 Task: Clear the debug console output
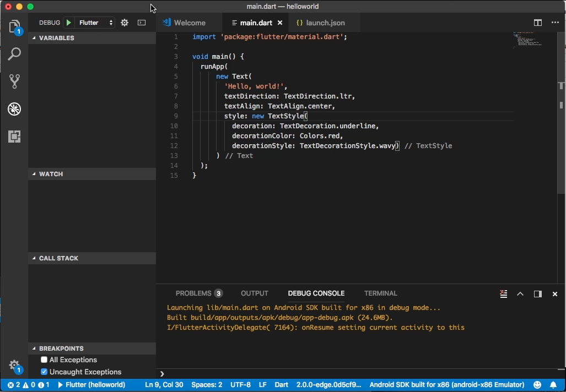click(x=504, y=294)
